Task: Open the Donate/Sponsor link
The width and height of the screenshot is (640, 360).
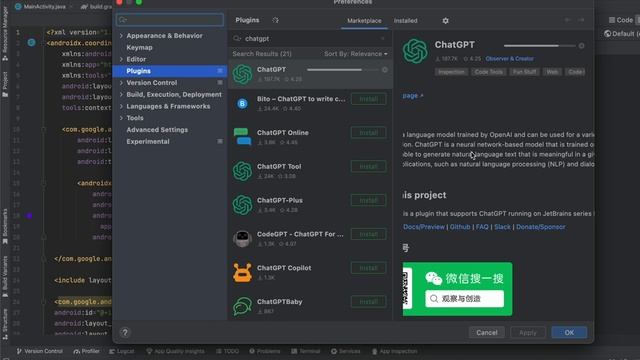Action: [x=540, y=227]
